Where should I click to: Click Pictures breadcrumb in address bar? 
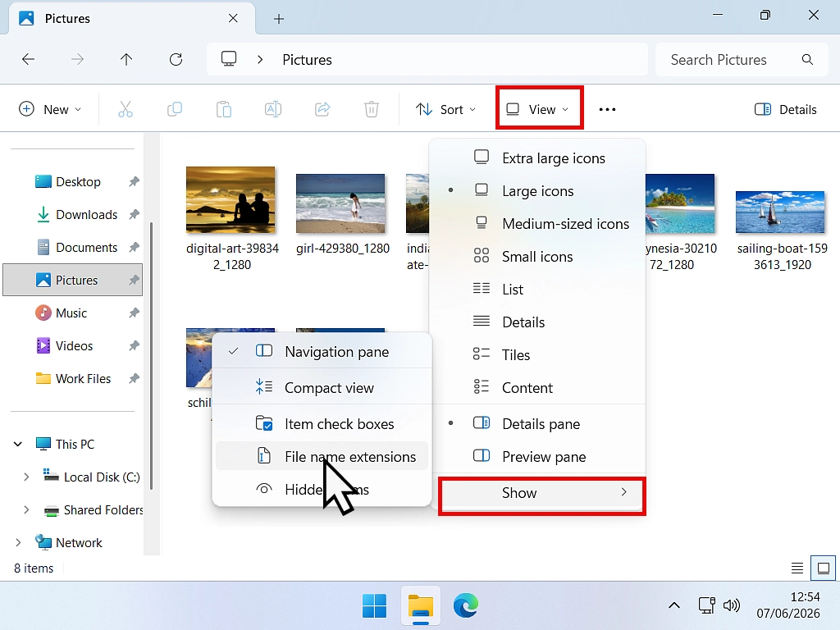coord(307,59)
